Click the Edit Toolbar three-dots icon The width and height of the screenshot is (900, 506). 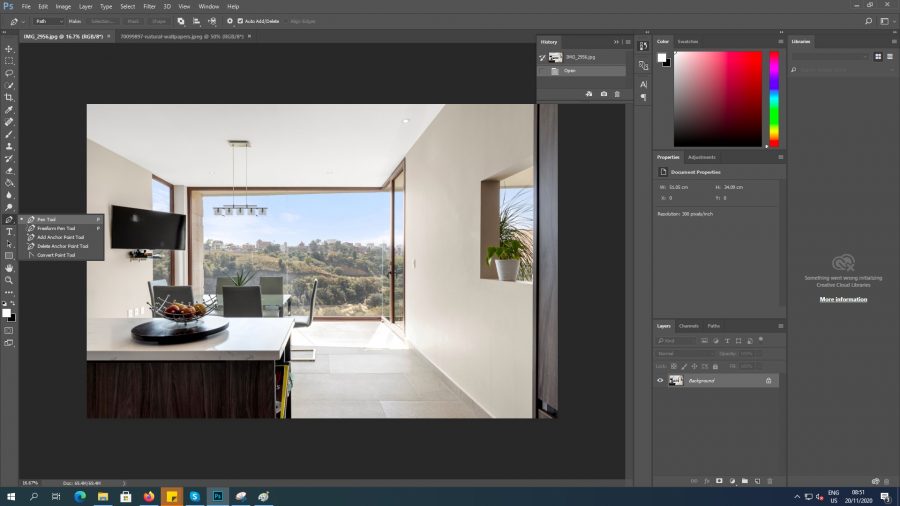pos(9,293)
